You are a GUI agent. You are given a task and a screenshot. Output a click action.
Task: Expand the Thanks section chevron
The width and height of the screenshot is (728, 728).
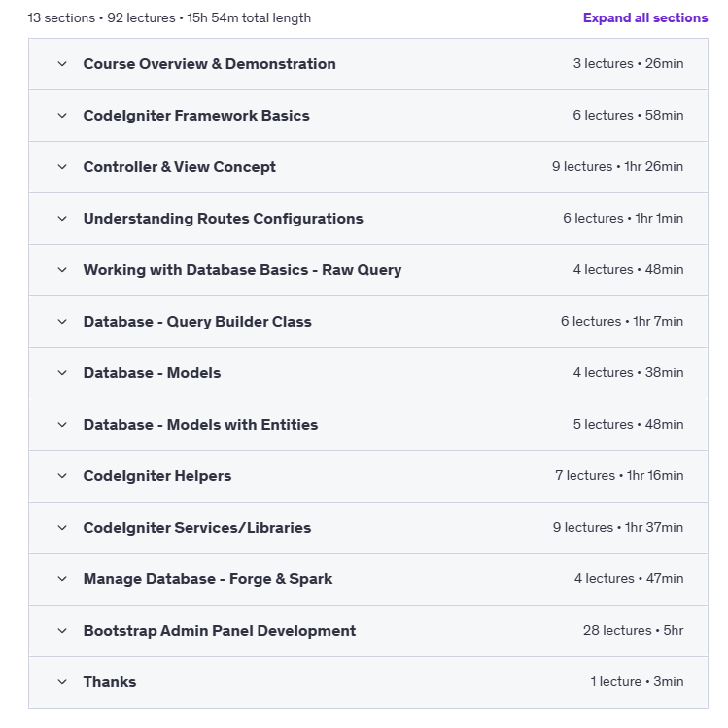point(62,682)
